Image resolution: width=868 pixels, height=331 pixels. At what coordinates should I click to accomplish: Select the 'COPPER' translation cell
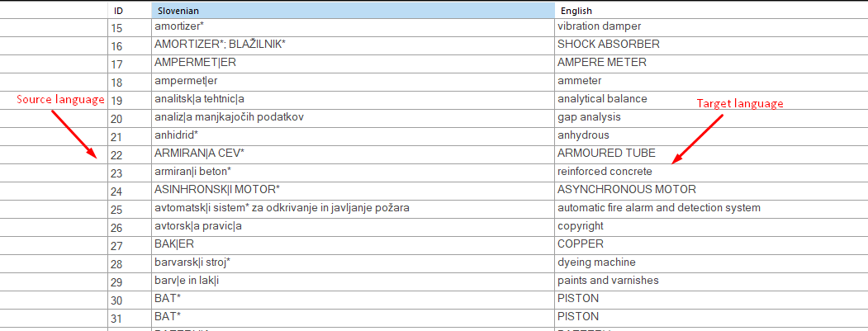[x=581, y=244]
